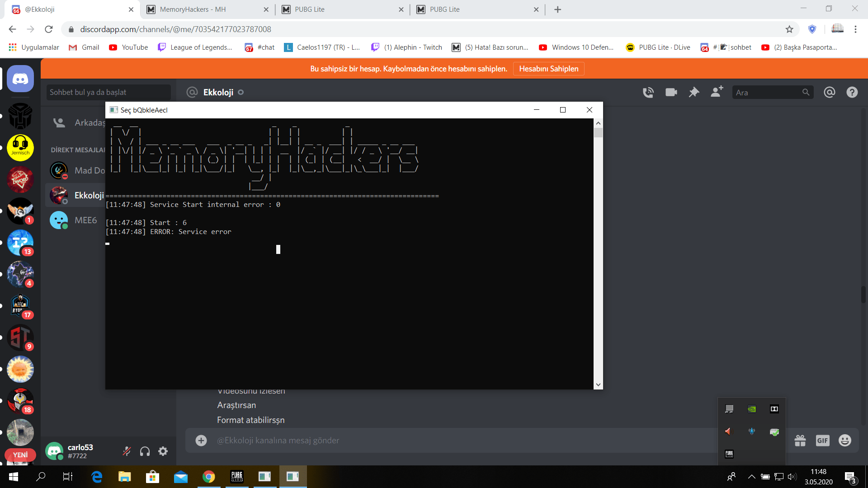Image resolution: width=868 pixels, height=488 pixels.
Task: Open Nitro gift icon in message bar
Action: tap(800, 441)
